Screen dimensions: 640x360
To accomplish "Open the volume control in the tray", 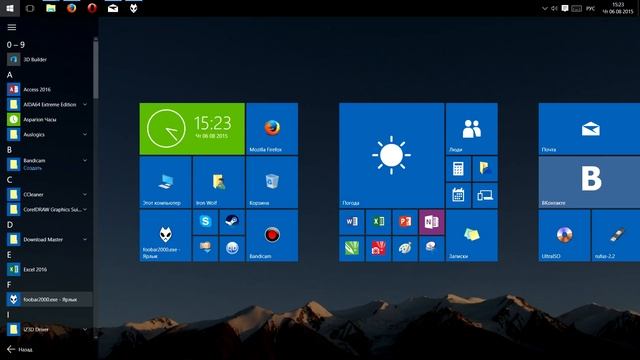I will [554, 8].
